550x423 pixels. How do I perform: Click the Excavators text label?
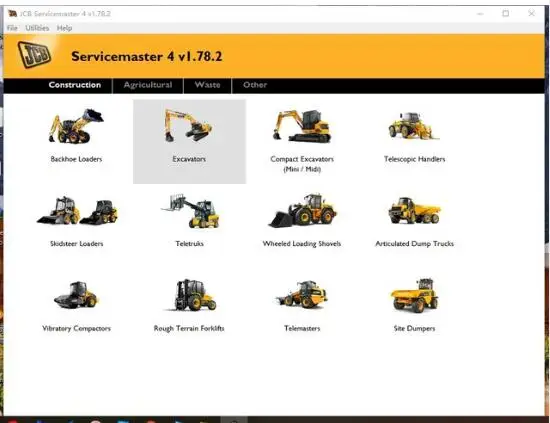189,159
